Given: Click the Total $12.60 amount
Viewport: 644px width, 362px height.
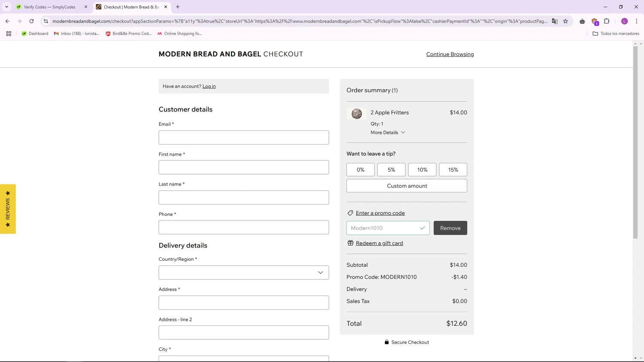Looking at the screenshot, I should point(456,323).
